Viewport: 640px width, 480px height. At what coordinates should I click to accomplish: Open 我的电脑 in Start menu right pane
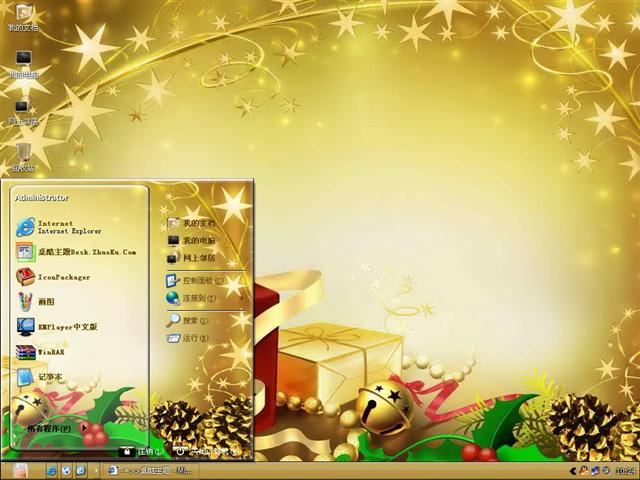pos(191,240)
